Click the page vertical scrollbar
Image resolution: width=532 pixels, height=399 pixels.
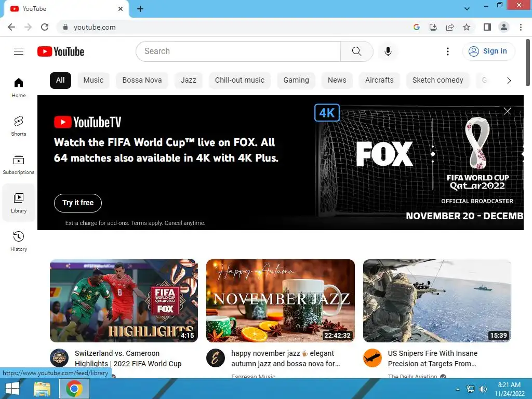coord(528,63)
